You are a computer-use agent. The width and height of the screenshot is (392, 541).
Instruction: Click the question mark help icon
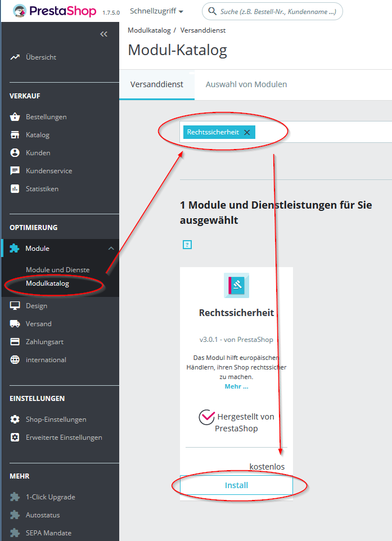tap(187, 245)
